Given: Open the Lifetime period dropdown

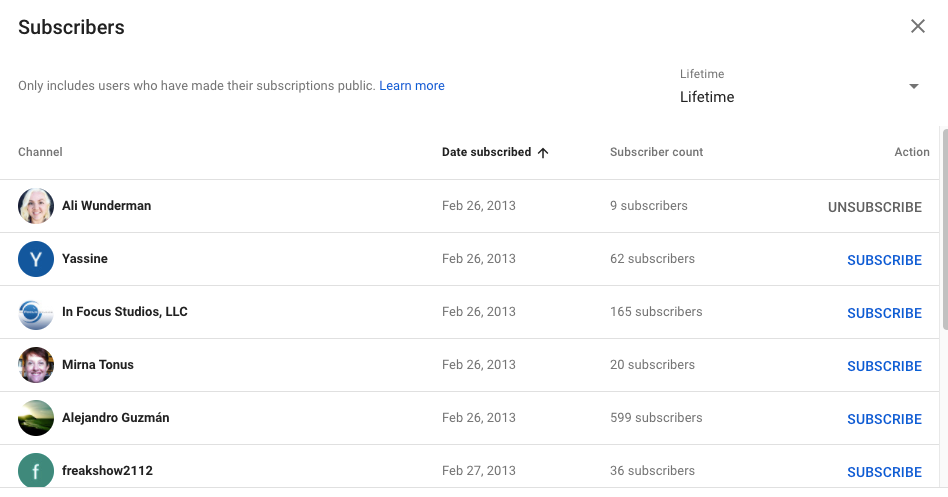Looking at the screenshot, I should click(799, 87).
